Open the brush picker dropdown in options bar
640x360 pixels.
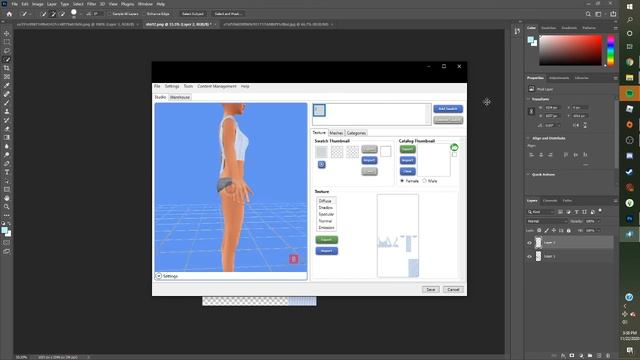click(80, 14)
